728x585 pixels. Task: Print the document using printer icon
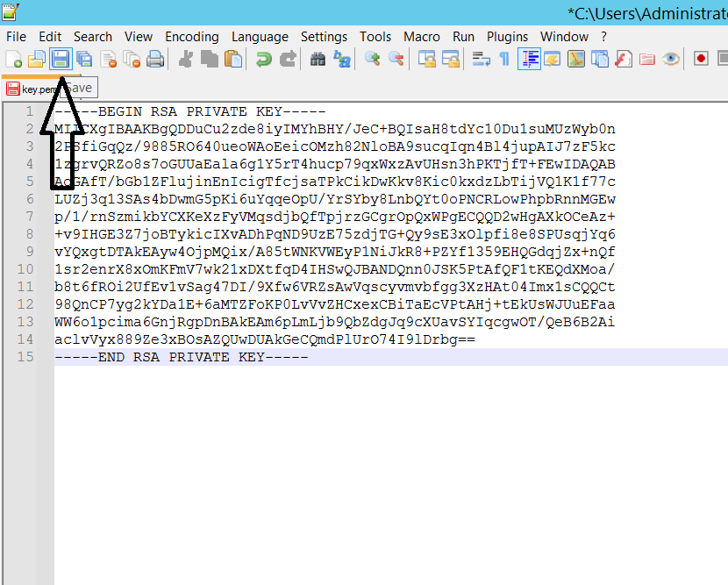tap(155, 59)
